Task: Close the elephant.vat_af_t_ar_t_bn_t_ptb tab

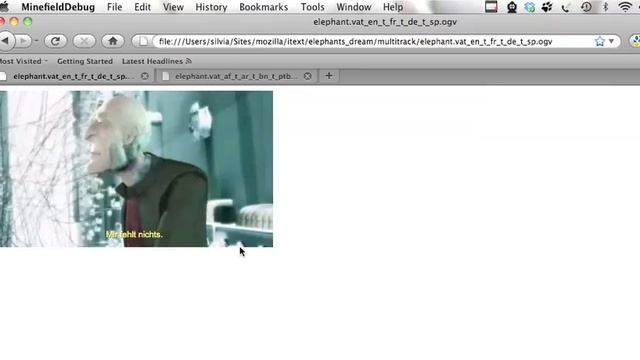Action: click(x=308, y=76)
